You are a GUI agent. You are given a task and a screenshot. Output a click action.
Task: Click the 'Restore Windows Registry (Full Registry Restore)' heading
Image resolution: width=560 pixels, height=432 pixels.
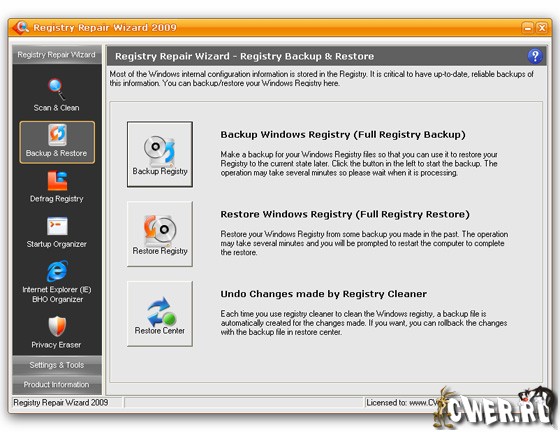345,214
